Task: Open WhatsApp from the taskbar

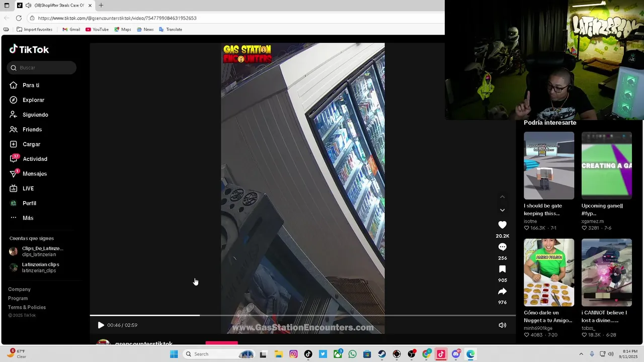Action: pyautogui.click(x=352, y=354)
